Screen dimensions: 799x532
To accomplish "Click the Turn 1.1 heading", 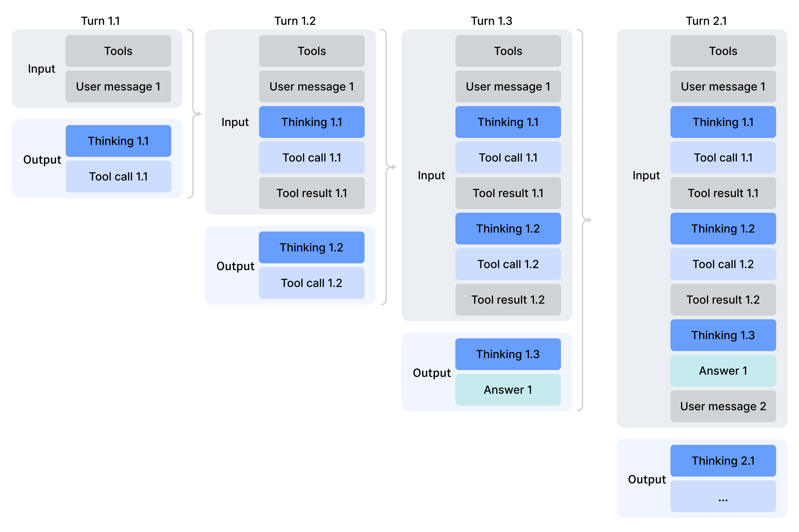I will click(x=100, y=21).
